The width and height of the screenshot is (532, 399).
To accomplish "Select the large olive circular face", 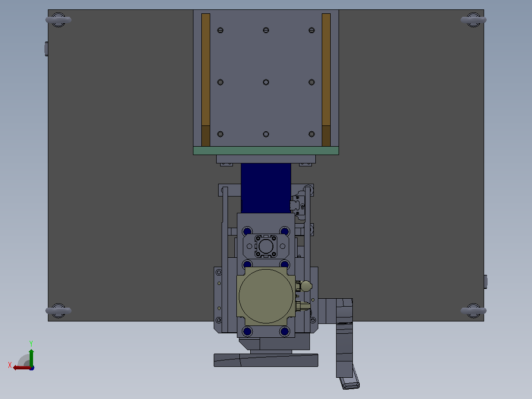I will click(x=266, y=296).
